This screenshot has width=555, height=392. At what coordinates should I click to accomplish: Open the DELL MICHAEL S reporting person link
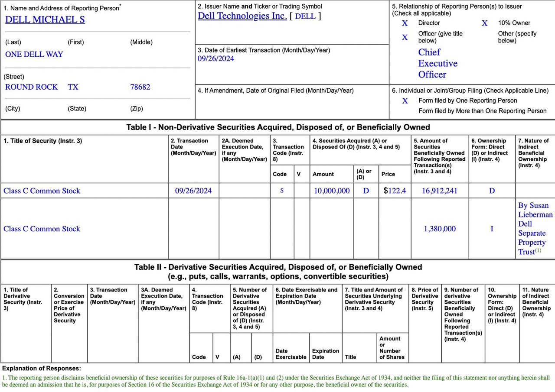pyautogui.click(x=45, y=19)
